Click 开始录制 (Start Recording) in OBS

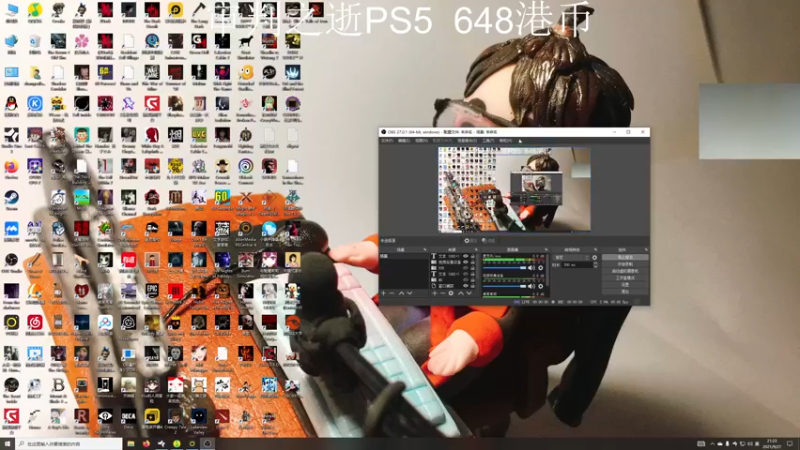626,264
